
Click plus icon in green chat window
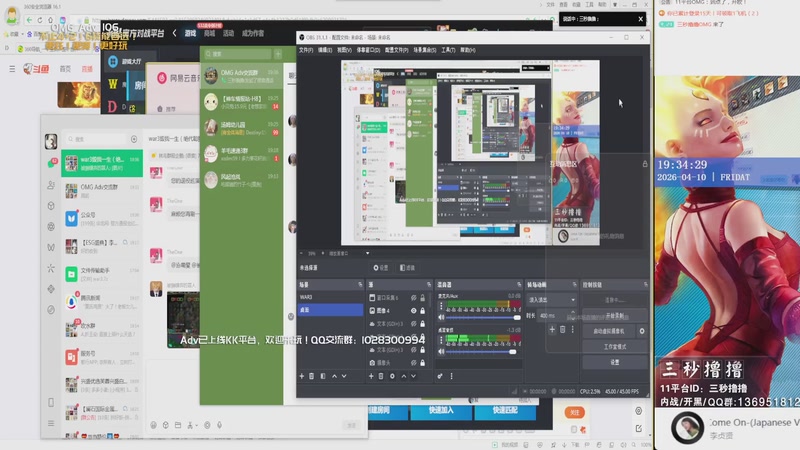[x=278, y=54]
